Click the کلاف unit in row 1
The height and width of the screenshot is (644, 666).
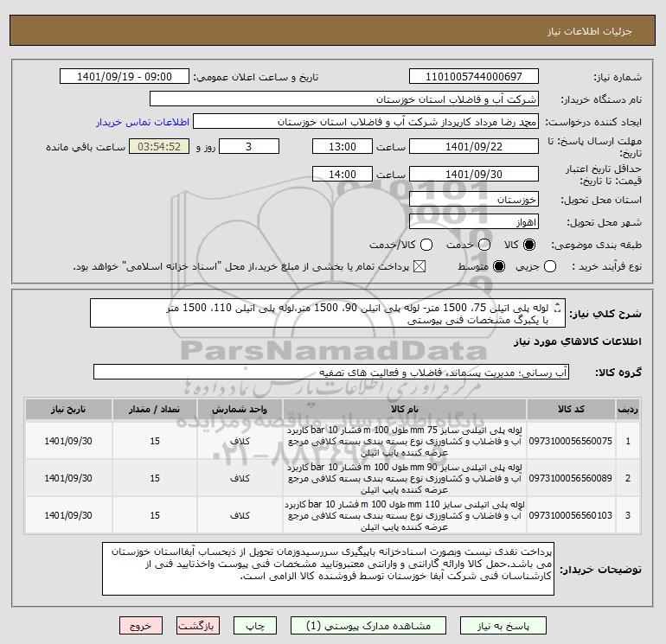click(x=240, y=441)
